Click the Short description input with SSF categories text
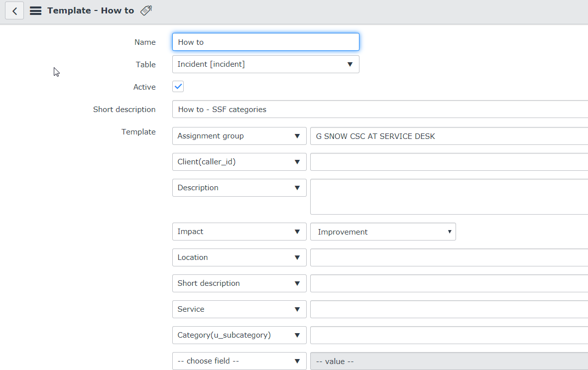The width and height of the screenshot is (588, 370). pos(349,109)
